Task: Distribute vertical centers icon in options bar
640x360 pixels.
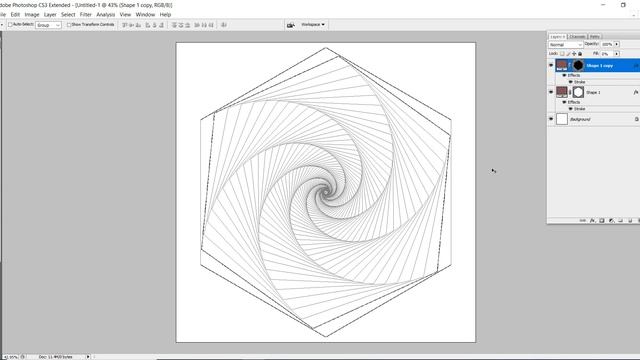Action: [181, 25]
